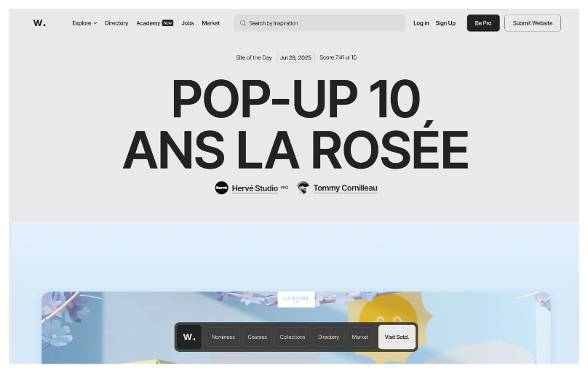
Task: Click the Sign Up link
Action: [445, 23]
